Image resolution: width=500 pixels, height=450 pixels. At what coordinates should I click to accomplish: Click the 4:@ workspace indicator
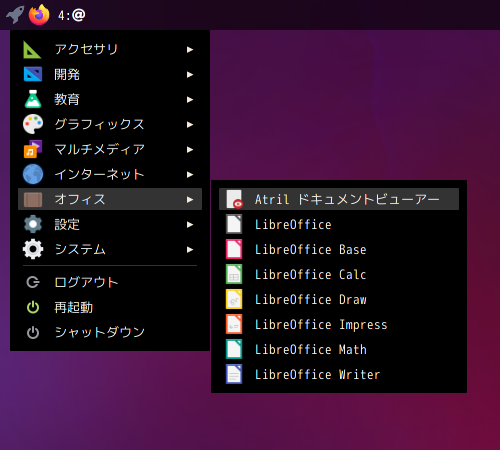pos(71,15)
